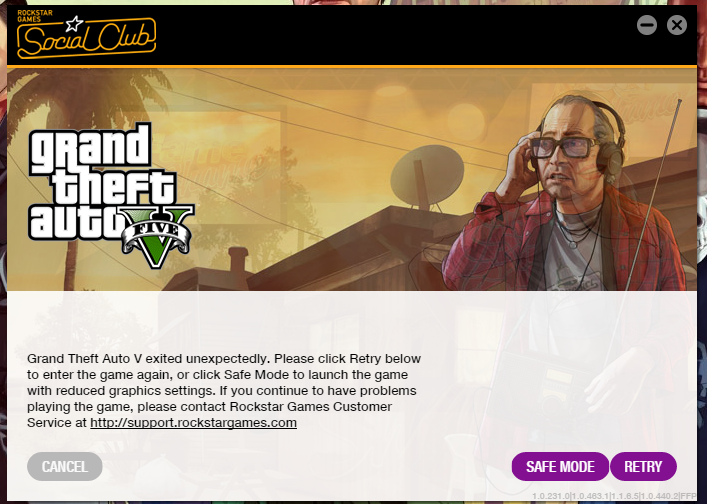Cancel launching the game
The height and width of the screenshot is (504, 707).
coord(64,466)
